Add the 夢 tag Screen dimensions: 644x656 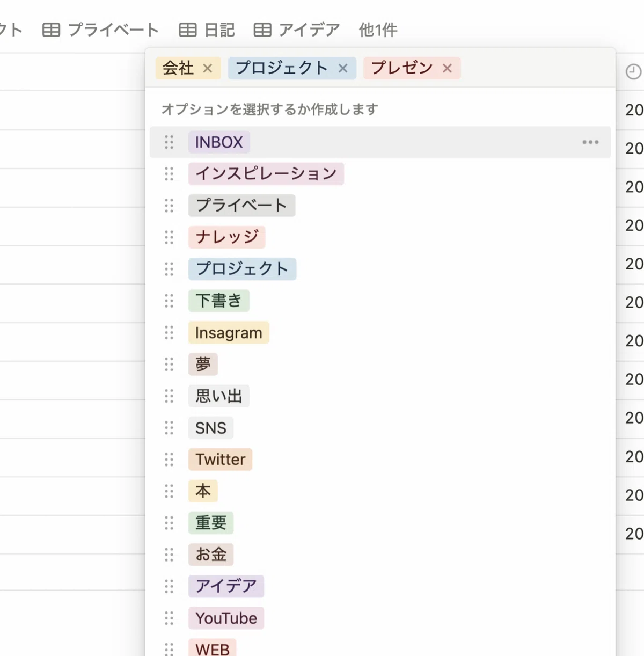pyautogui.click(x=203, y=365)
